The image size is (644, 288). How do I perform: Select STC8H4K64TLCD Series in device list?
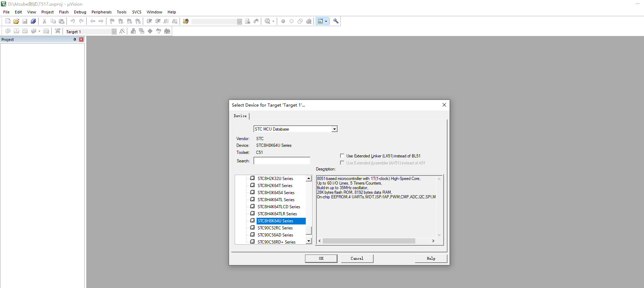279,207
